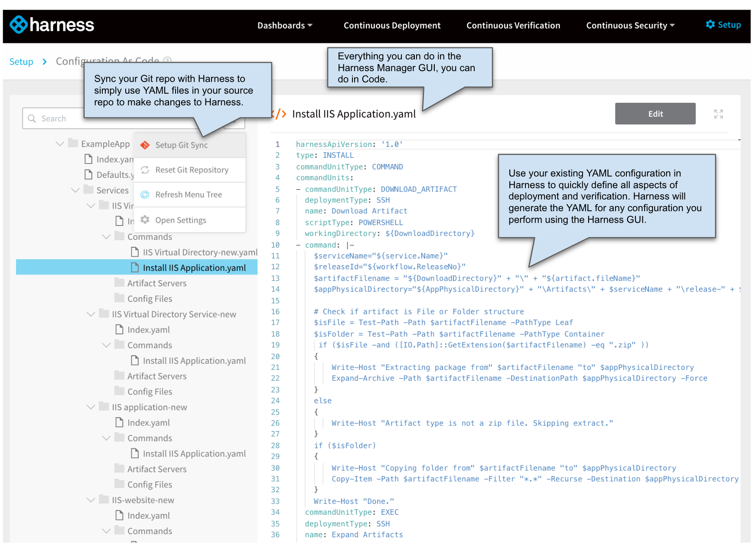Click the Edit button
This screenshot has width=756, height=549.
point(655,114)
